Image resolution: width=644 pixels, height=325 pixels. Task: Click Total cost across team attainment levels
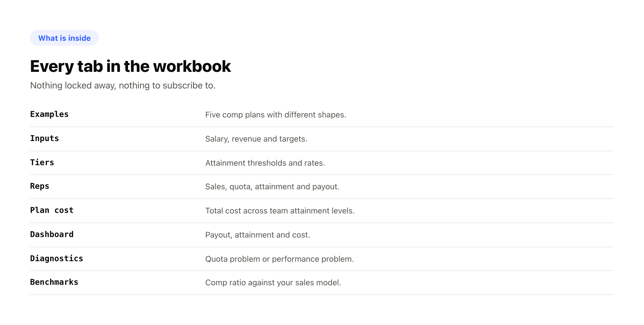pyautogui.click(x=280, y=211)
